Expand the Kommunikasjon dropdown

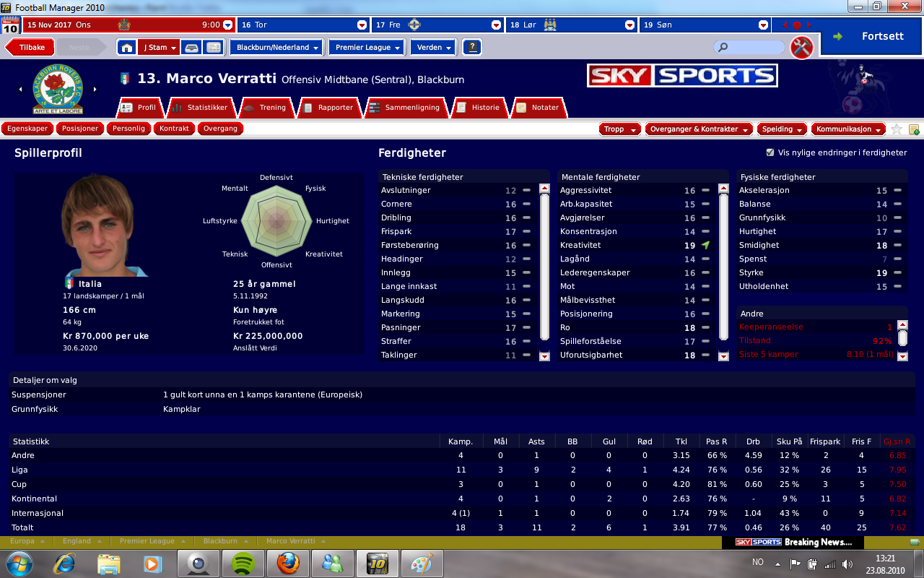[x=848, y=129]
